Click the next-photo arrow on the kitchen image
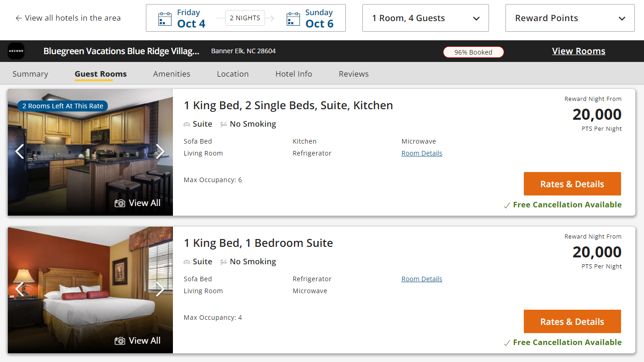The image size is (644, 362). (160, 151)
